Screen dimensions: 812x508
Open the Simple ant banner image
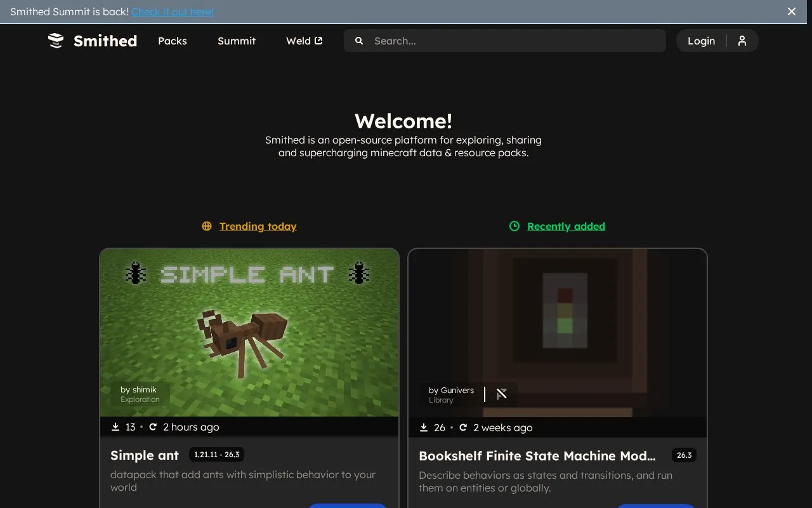[249, 333]
